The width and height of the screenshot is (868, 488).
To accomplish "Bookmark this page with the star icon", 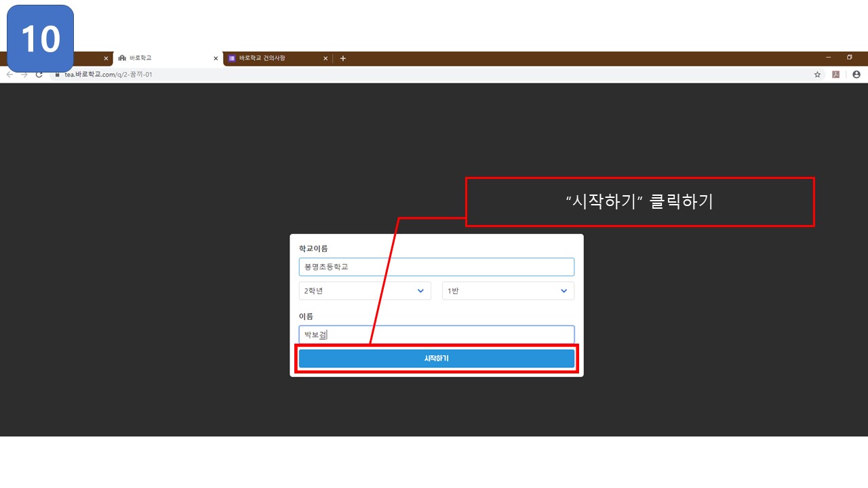I will [818, 75].
